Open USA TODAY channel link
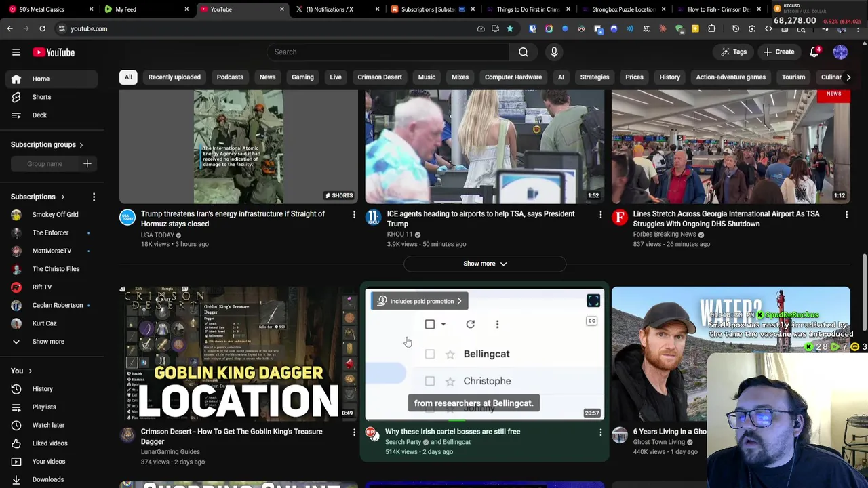This screenshot has width=868, height=488. (157, 235)
